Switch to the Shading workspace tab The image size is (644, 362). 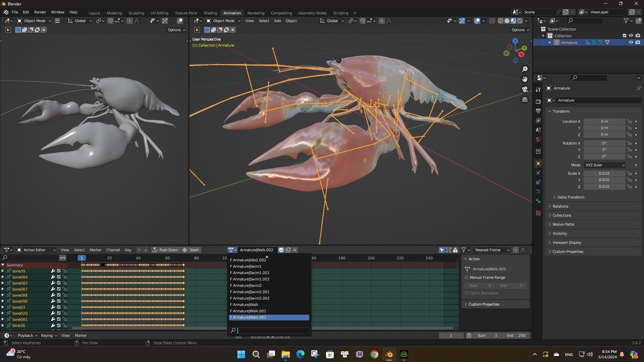pyautogui.click(x=210, y=13)
